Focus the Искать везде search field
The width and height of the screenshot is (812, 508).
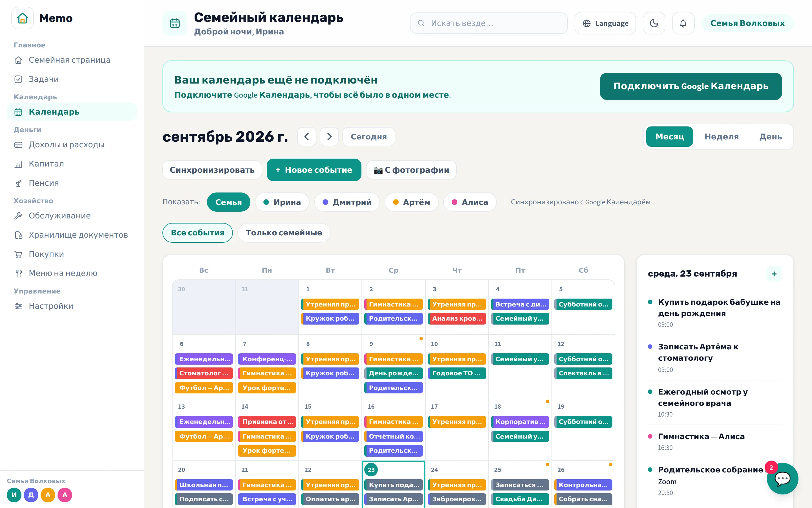click(489, 23)
